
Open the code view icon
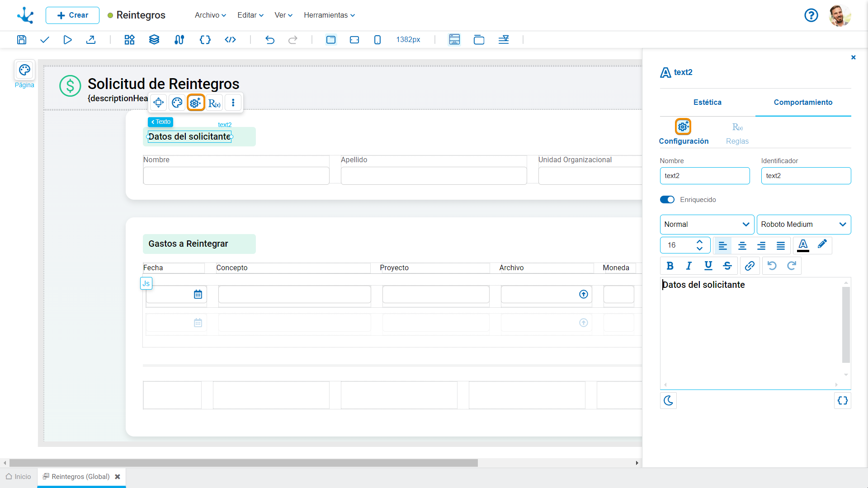coord(231,40)
